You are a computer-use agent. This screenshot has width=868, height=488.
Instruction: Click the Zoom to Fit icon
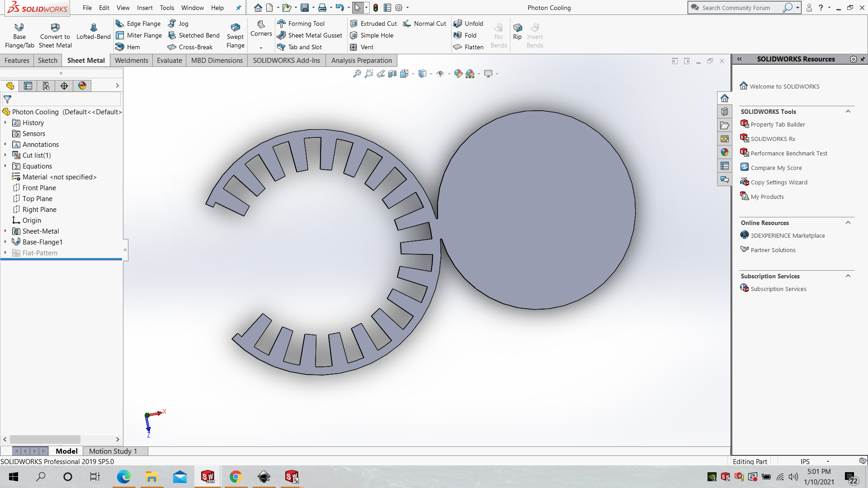click(x=357, y=74)
